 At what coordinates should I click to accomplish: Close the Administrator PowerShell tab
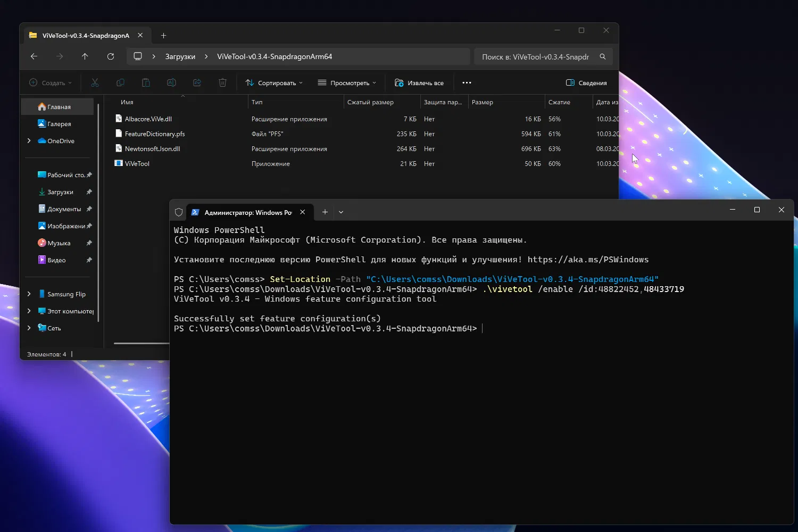pyautogui.click(x=303, y=212)
